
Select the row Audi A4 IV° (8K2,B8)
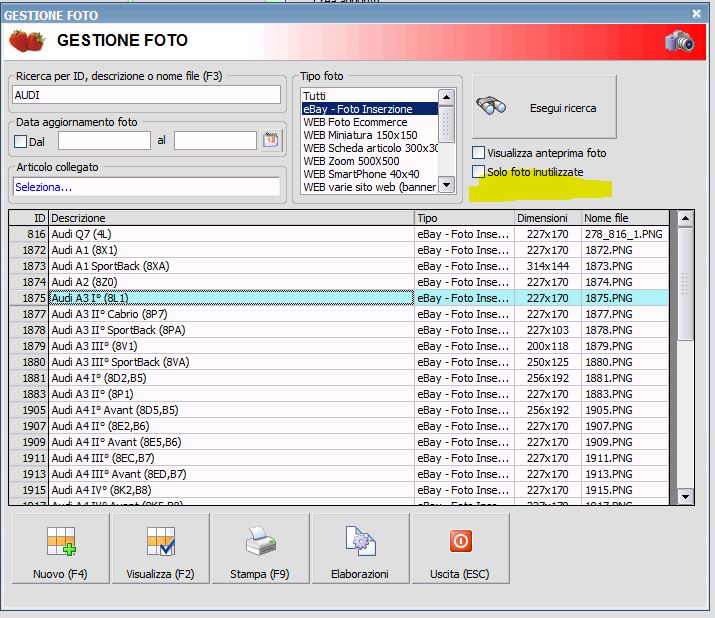[x=339, y=490]
